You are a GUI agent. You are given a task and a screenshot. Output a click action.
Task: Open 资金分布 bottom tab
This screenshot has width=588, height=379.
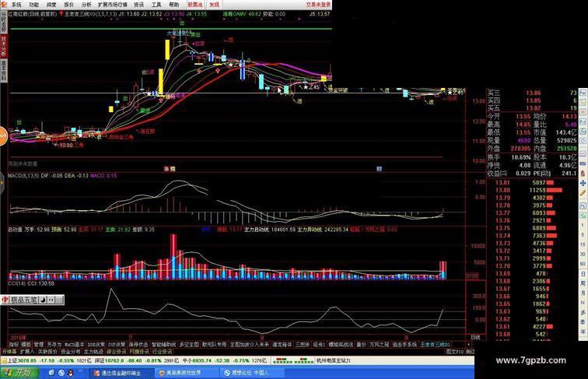click(x=71, y=352)
